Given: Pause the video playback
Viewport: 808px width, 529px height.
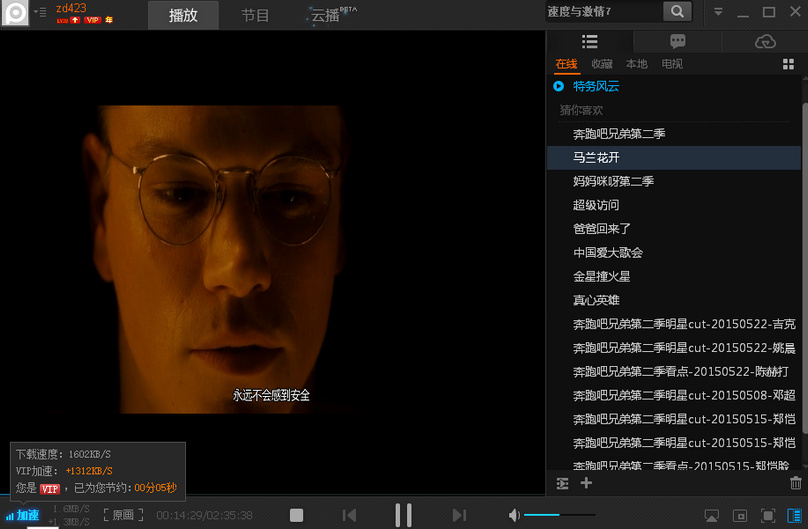Looking at the screenshot, I should pos(403,515).
